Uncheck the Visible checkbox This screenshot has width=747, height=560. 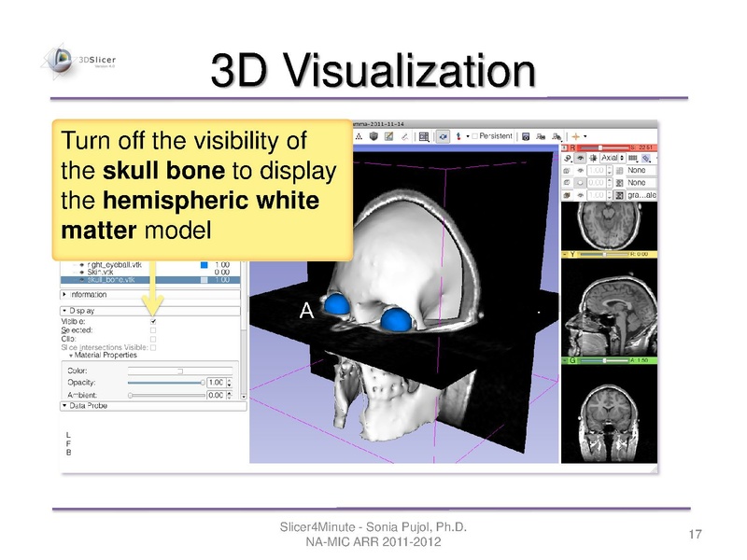pos(153,321)
